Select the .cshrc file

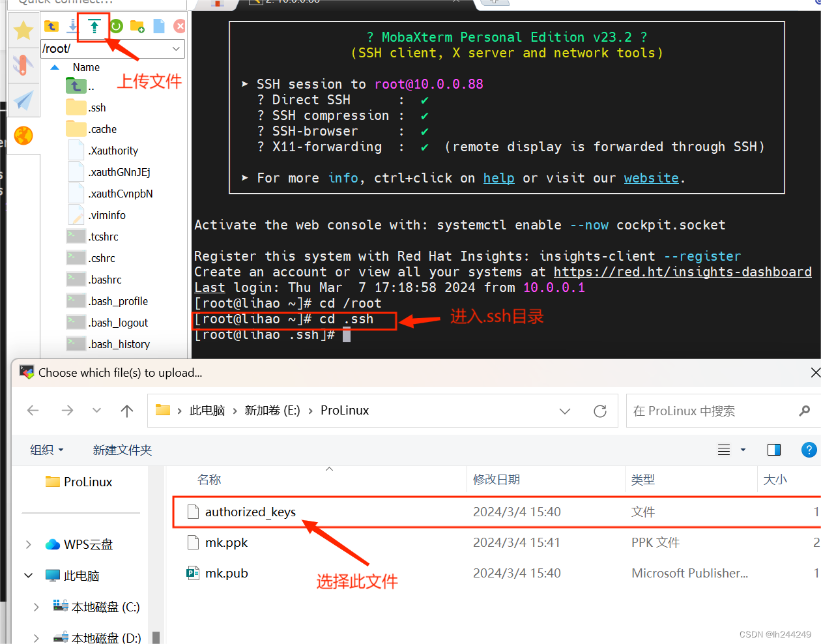click(91, 258)
